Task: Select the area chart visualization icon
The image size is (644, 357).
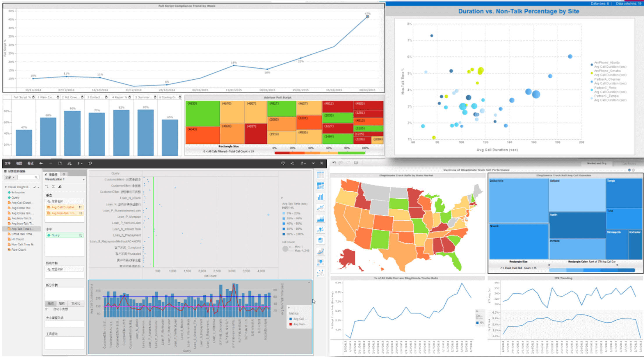Action: tap(320, 219)
